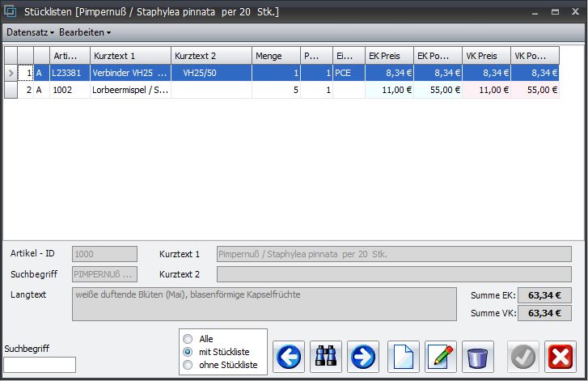The width and height of the screenshot is (588, 381).
Task: Click the Suchbegriff input field at bottom-left
Action: pos(40,365)
